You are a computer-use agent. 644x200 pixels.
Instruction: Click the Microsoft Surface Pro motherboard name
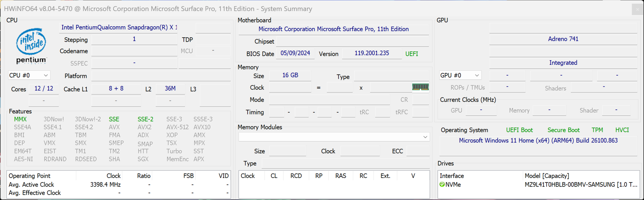click(333, 29)
